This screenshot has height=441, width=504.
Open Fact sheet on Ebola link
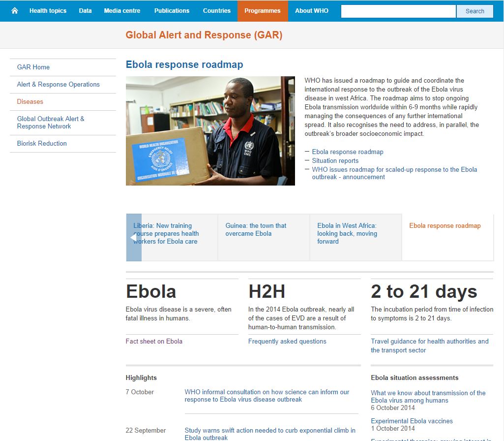click(x=154, y=342)
